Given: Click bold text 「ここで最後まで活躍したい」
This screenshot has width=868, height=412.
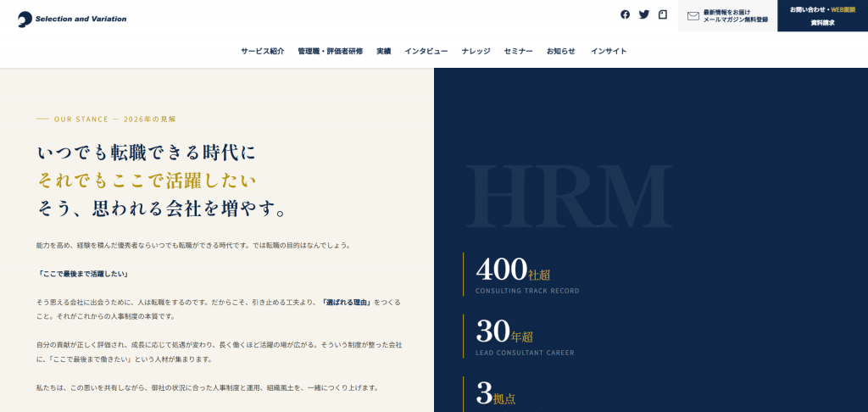Looking at the screenshot, I should click(83, 274).
